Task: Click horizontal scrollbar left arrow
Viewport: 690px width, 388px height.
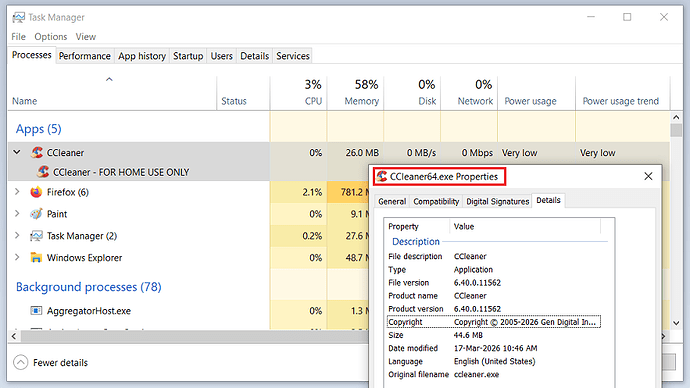Action: coord(14,337)
